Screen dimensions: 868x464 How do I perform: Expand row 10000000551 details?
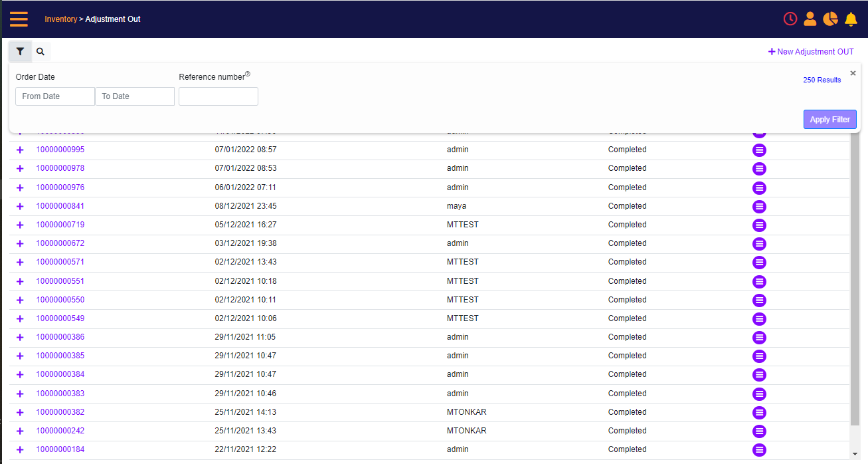coord(19,281)
